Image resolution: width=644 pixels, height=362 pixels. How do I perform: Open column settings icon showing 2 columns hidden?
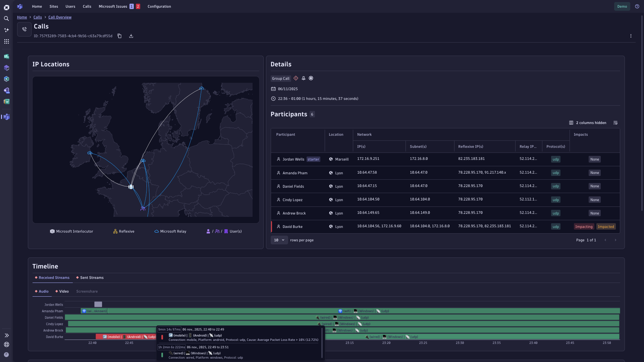click(x=571, y=123)
